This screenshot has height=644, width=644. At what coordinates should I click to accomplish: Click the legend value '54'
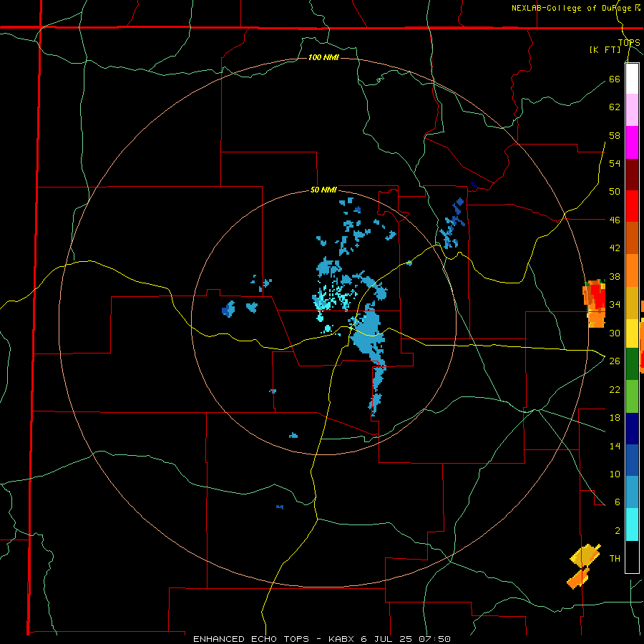click(615, 163)
